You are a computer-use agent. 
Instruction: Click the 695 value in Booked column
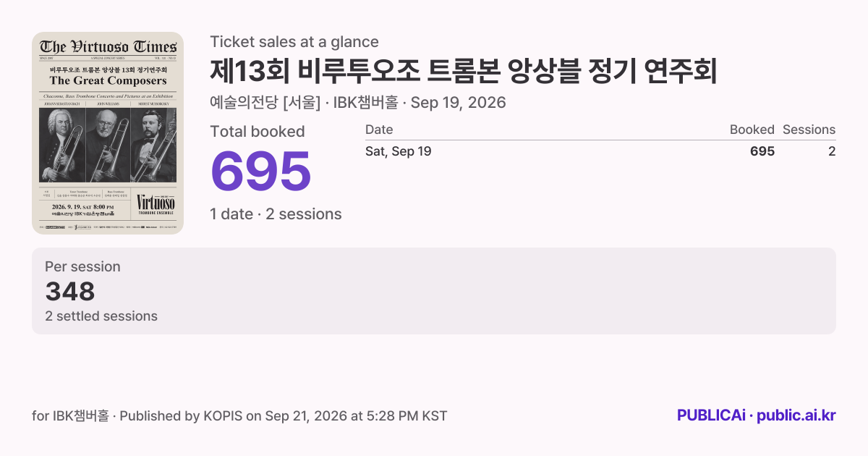762,151
